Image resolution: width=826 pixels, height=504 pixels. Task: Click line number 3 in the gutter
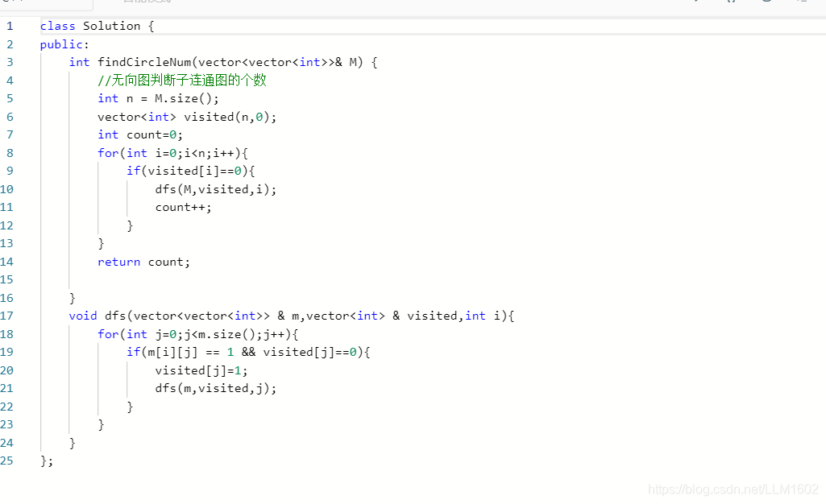(x=10, y=62)
